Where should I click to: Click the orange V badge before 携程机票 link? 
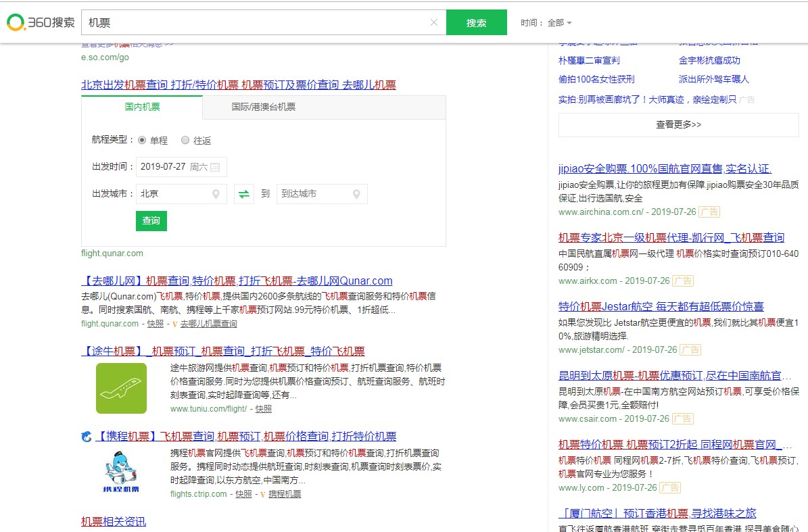[x=263, y=494]
